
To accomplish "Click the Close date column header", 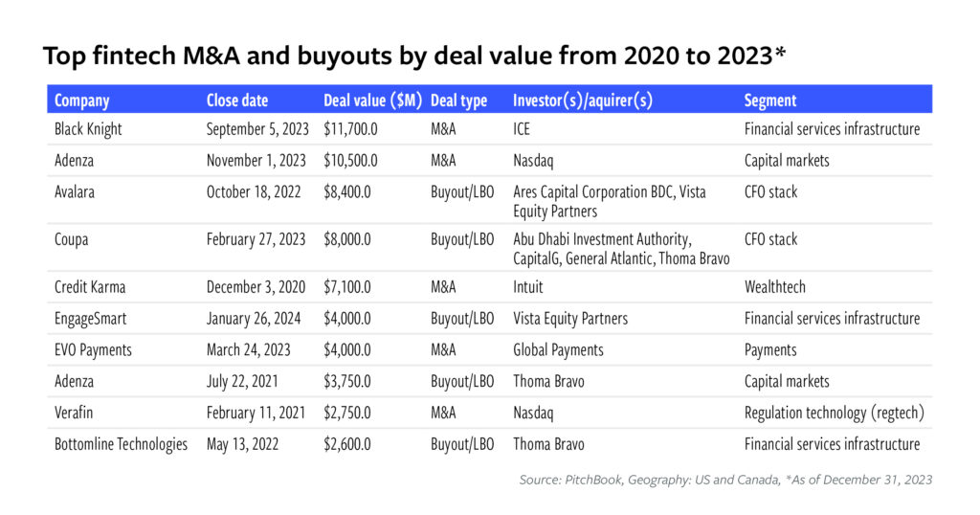I will [237, 101].
